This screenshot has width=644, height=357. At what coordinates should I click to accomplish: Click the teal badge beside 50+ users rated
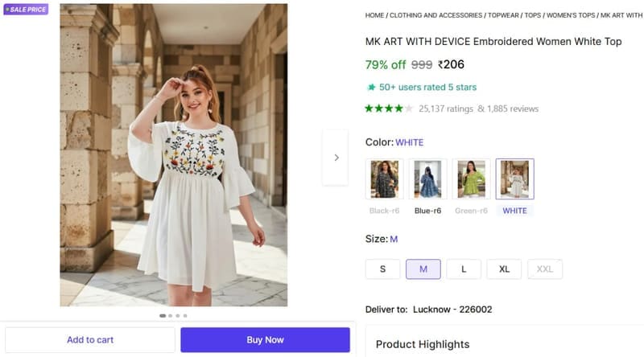click(371, 87)
